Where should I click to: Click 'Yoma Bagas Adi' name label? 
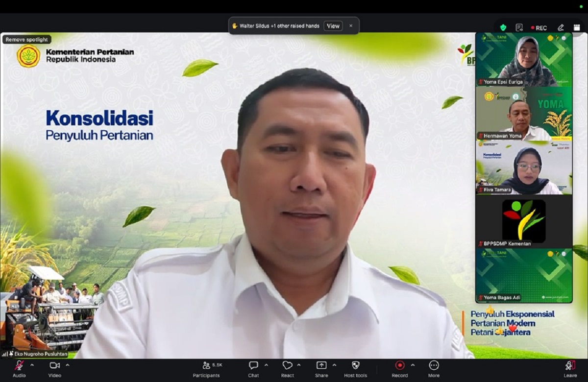pyautogui.click(x=499, y=297)
